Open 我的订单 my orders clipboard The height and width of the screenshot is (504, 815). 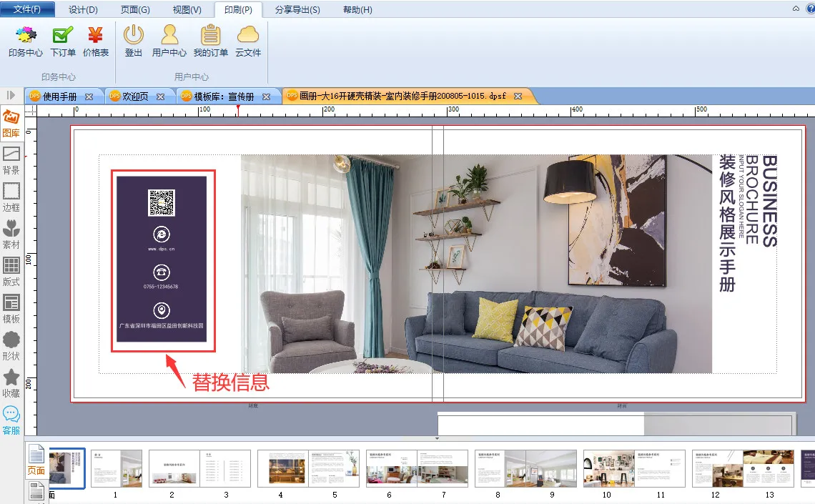coord(210,41)
